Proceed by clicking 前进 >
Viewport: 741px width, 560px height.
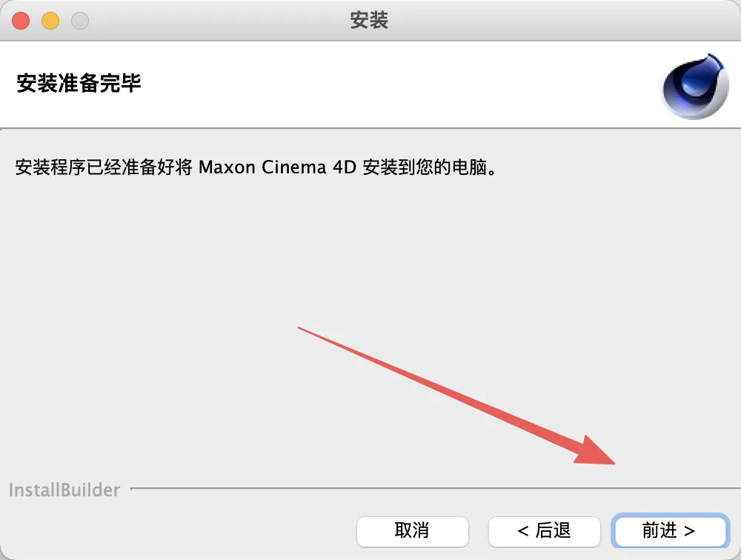coord(669,531)
